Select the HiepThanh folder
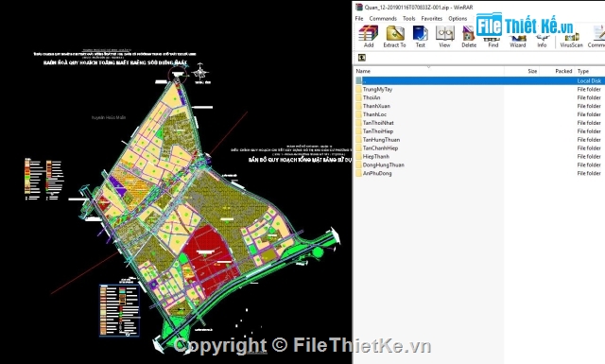The image size is (605, 364). [376, 156]
